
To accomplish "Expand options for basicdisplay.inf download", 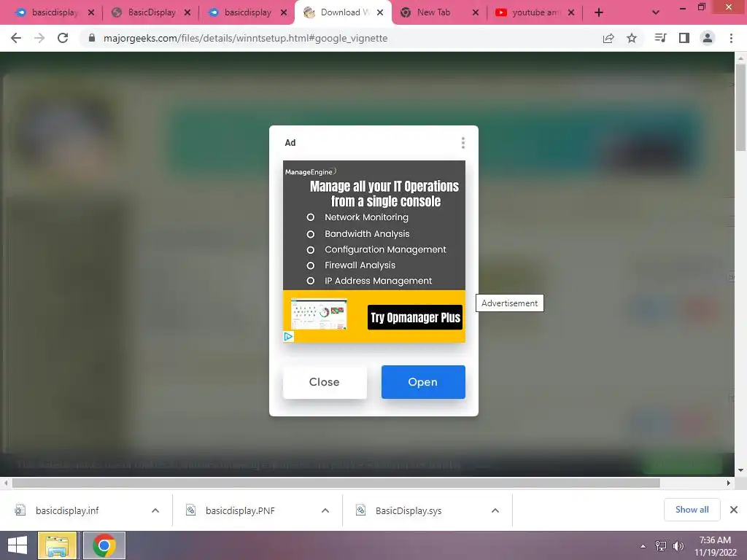I will click(x=155, y=510).
